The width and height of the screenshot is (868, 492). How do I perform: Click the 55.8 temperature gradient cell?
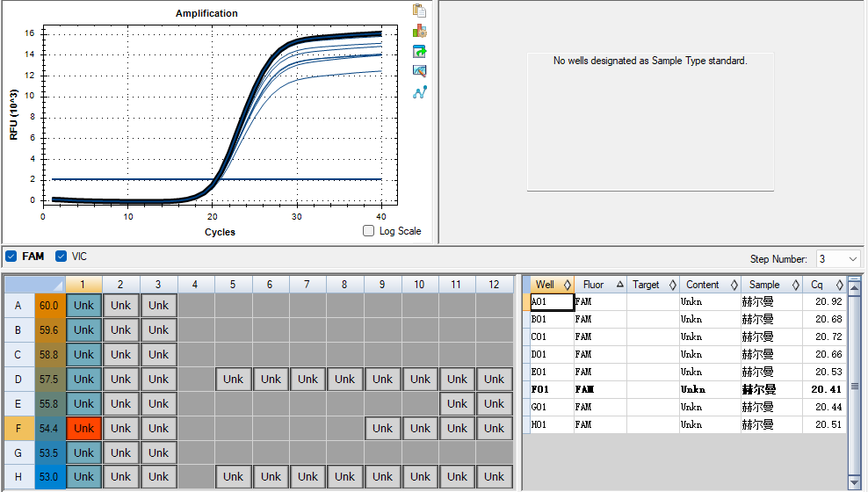[49, 403]
